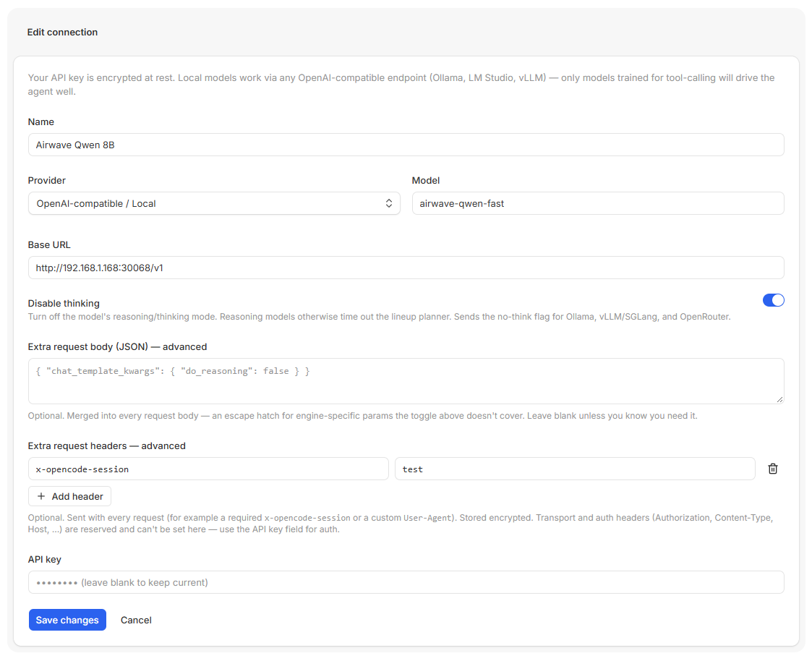Click the 'Optional. Merged into every request' help text
Viewport: 812px width, 661px height.
[x=362, y=416]
